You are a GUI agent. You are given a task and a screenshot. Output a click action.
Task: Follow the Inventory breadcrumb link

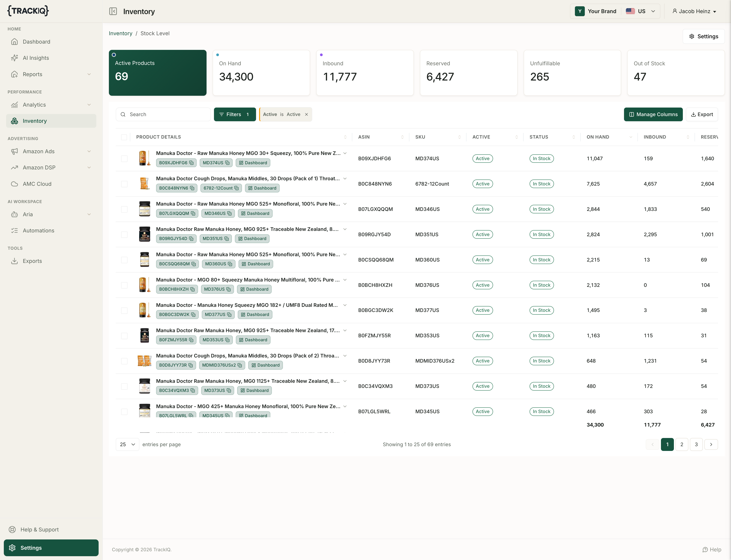tap(121, 33)
